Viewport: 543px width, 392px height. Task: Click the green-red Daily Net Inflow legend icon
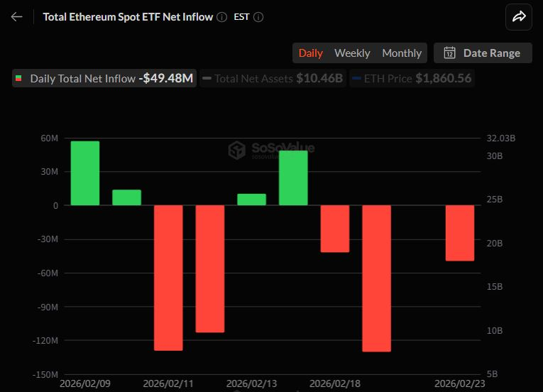18,79
